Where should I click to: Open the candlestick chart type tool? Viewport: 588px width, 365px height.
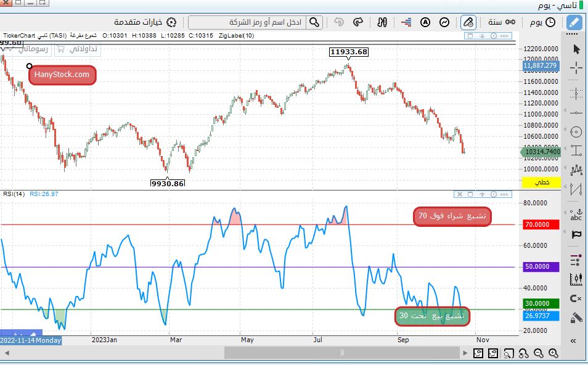tap(576, 278)
